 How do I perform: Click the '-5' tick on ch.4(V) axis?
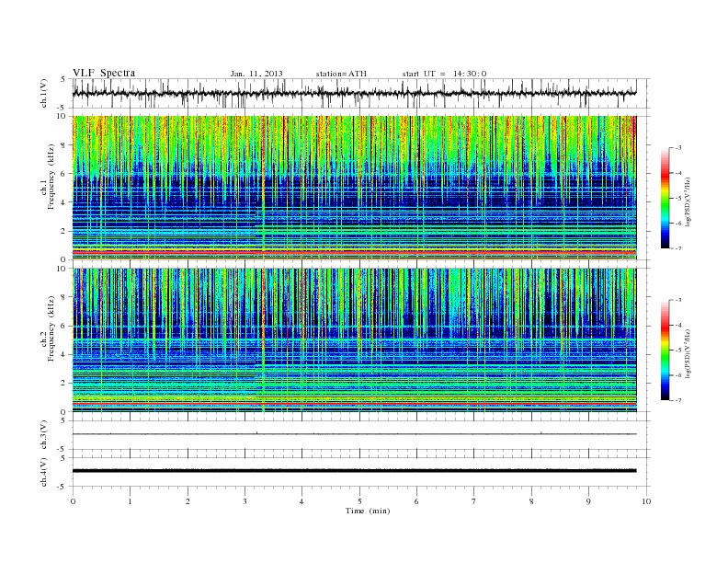[x=62, y=487]
